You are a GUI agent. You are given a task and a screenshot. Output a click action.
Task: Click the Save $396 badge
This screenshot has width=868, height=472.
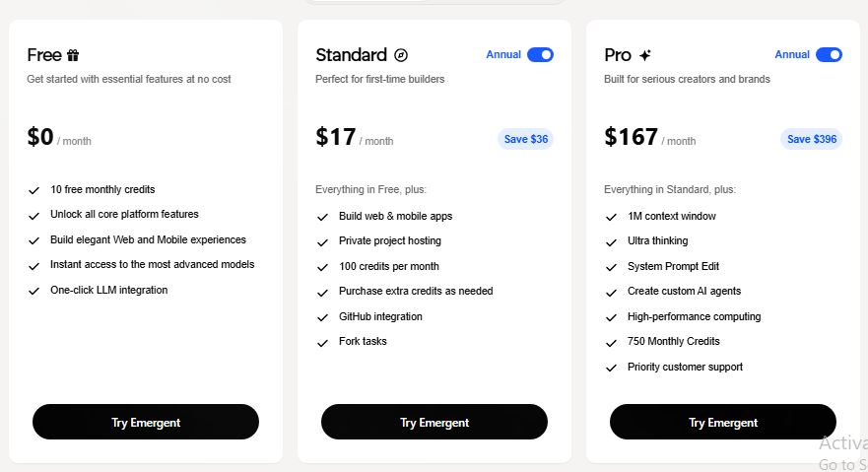coord(812,139)
